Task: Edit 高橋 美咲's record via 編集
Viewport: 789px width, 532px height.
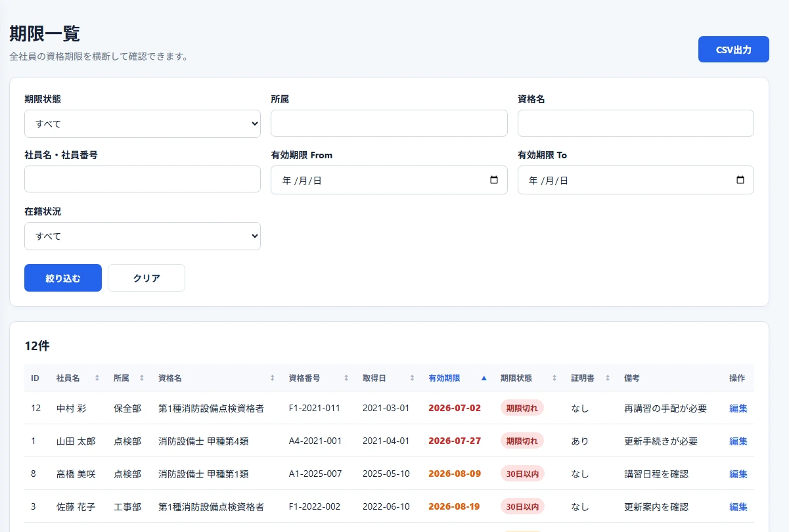Action: pyautogui.click(x=738, y=474)
